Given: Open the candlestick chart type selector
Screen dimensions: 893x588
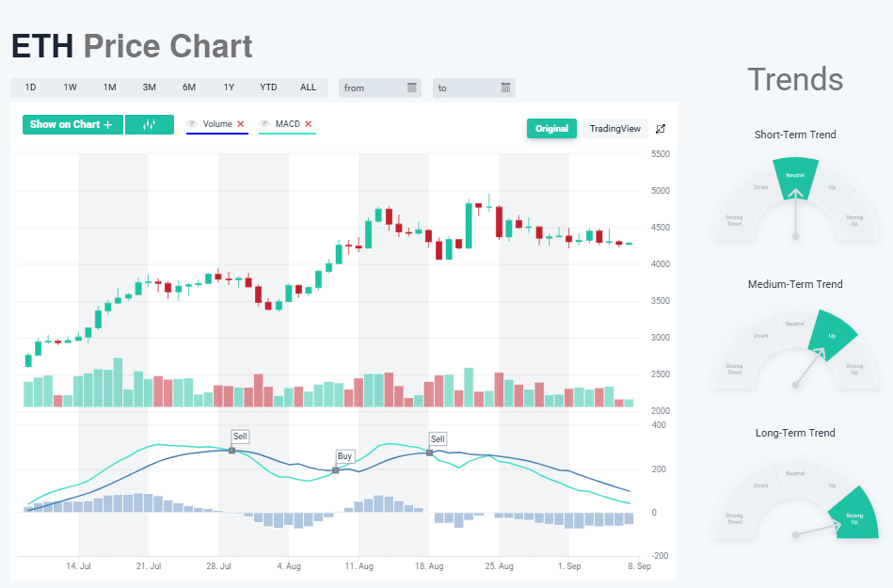Looking at the screenshot, I should pos(150,124).
